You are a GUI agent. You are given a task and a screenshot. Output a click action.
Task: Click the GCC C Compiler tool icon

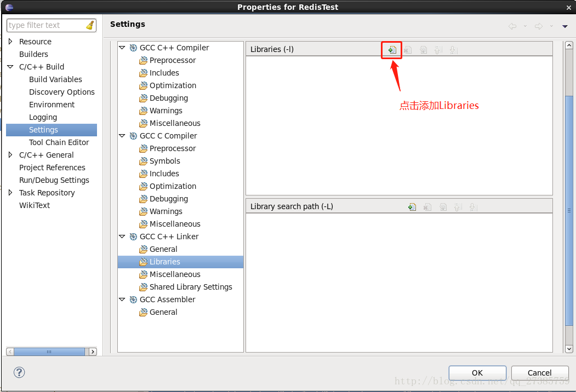click(x=133, y=136)
